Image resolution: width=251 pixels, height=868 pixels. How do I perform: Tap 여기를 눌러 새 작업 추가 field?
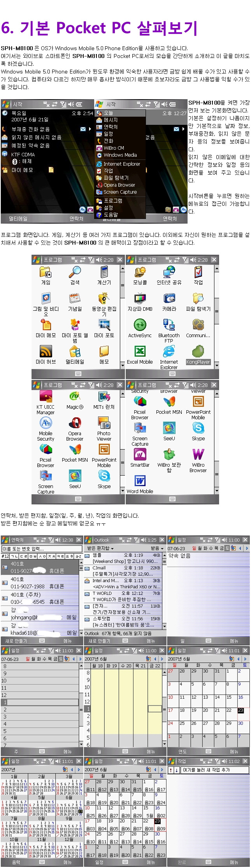(214, 770)
